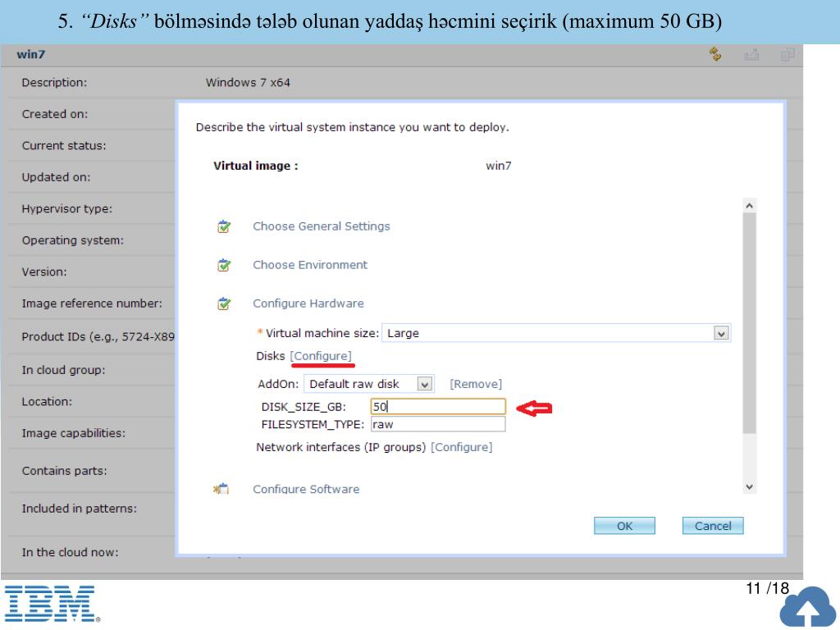This screenshot has height=630, width=840.
Task: Click the Remove link next to AddOn
Action: pyautogui.click(x=476, y=384)
